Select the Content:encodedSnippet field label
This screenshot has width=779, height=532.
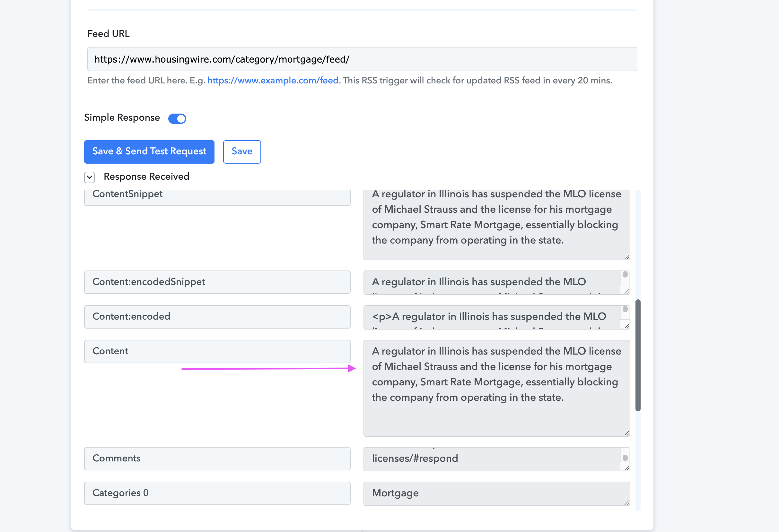pos(217,282)
